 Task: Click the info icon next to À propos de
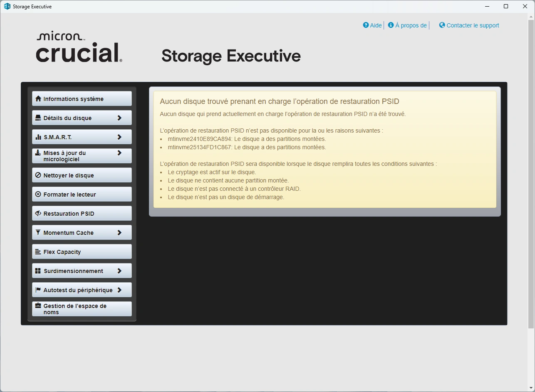click(x=391, y=25)
